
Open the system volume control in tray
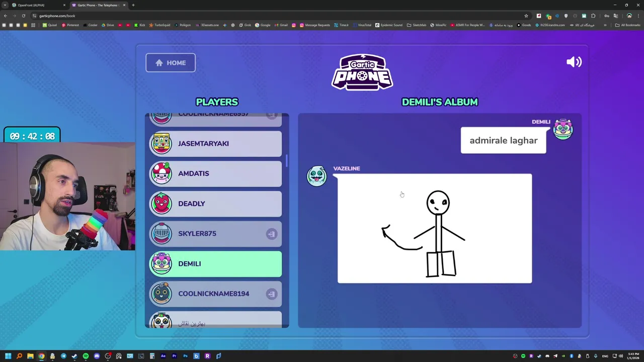(x=620, y=356)
